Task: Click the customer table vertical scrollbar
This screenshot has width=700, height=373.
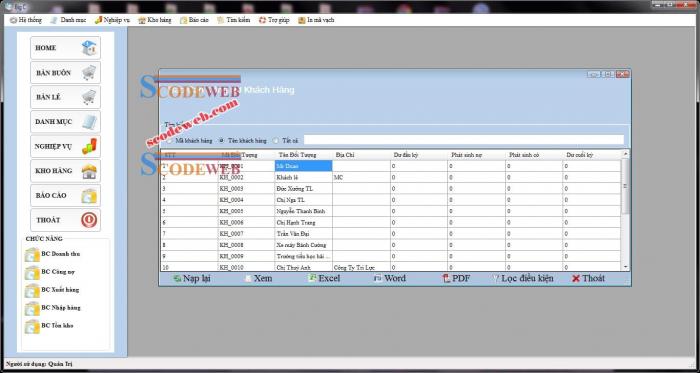Action: click(x=625, y=210)
